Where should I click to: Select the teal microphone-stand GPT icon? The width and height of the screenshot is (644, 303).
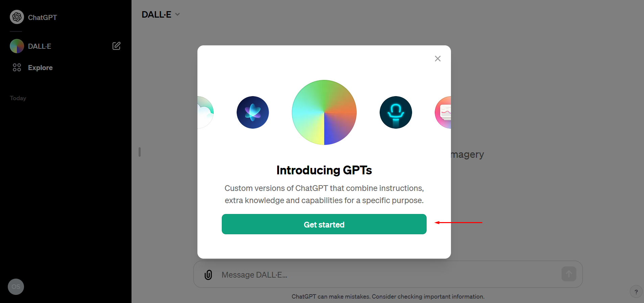coord(396,112)
